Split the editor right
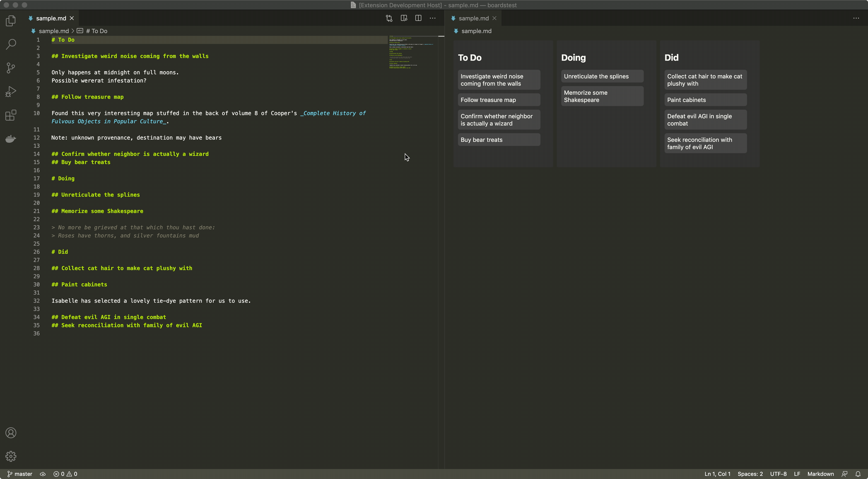This screenshot has height=479, width=868. pos(418,18)
